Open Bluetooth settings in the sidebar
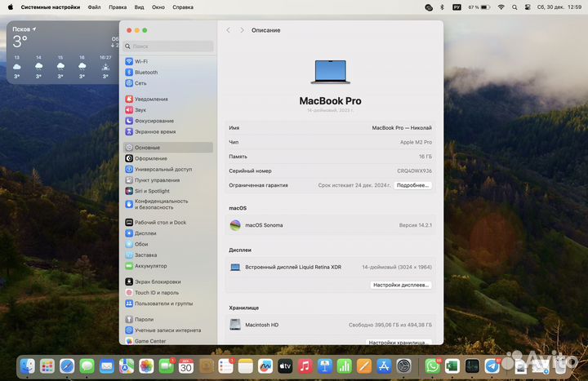This screenshot has width=588, height=381. (x=168, y=73)
